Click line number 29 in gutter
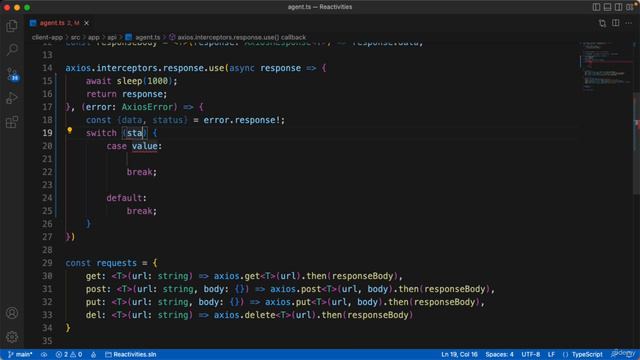 (x=47, y=263)
